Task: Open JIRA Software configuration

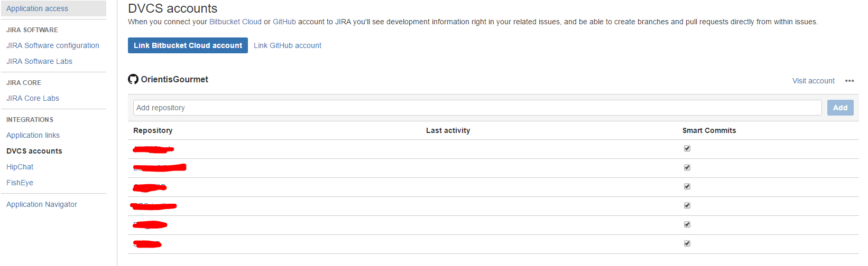Action: coord(53,45)
